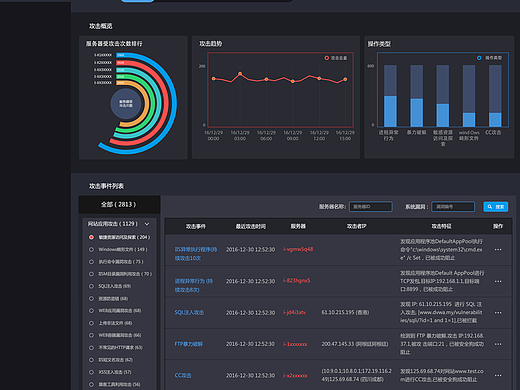This screenshot has height=390, width=520.
Task: Click attacker IP 200.47.145.33 cell
Action: click(x=355, y=344)
